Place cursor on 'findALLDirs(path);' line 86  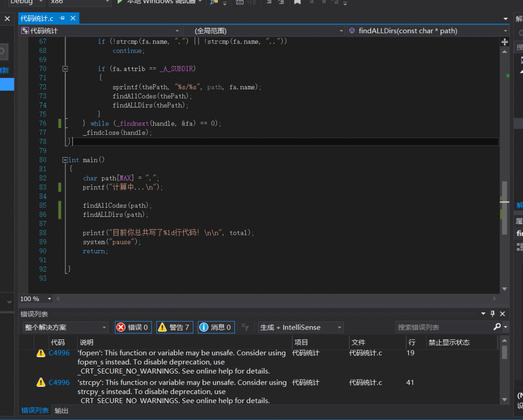click(x=115, y=215)
